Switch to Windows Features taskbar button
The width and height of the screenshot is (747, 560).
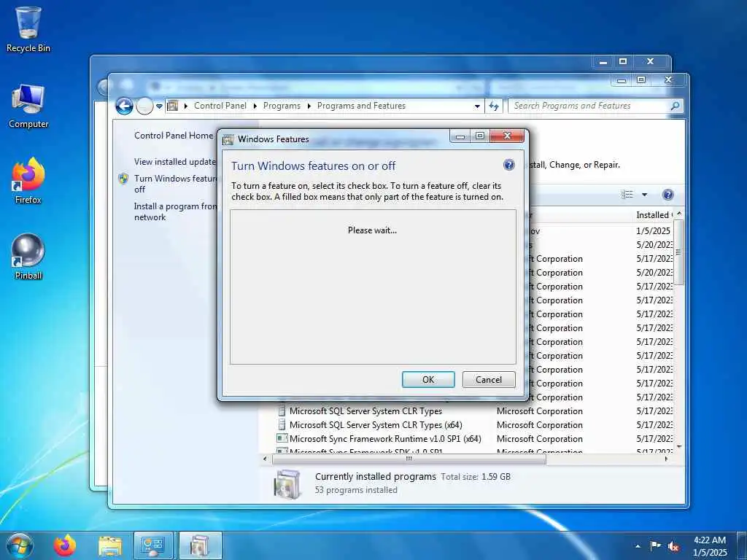[x=201, y=545]
